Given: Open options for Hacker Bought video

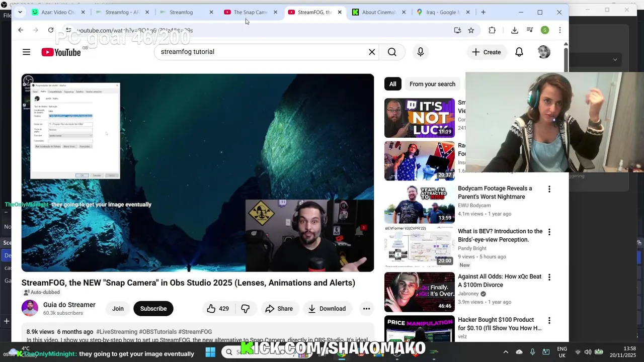Looking at the screenshot, I should pos(549,320).
